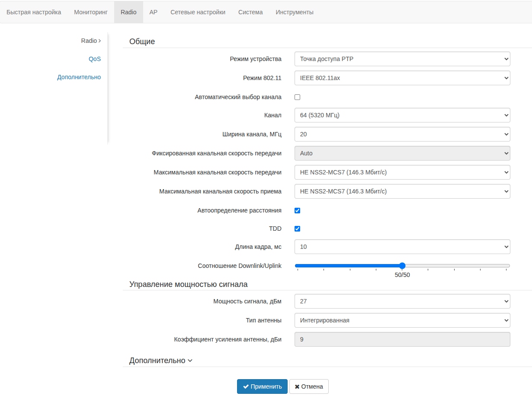Click the Коэффициент усиления антенны input field
Viewport: 532px width, 396px height.
tap(402, 340)
